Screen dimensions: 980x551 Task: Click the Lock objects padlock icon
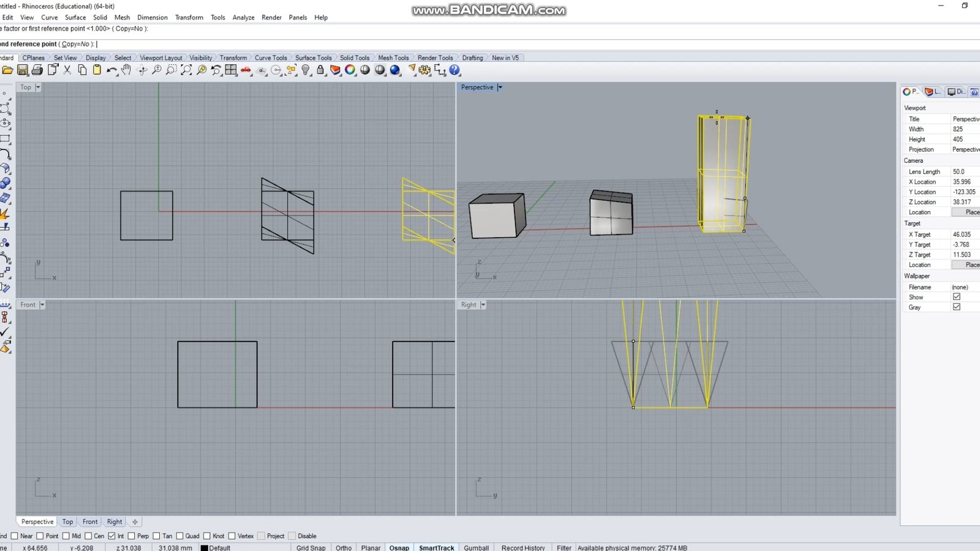320,70
